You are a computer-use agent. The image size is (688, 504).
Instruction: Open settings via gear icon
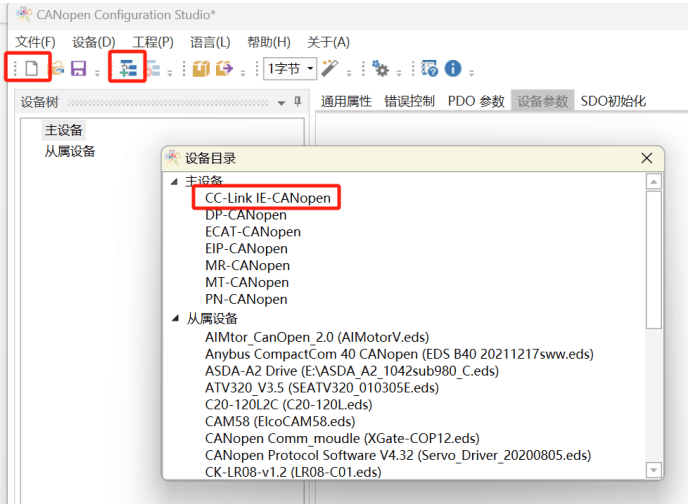380,68
